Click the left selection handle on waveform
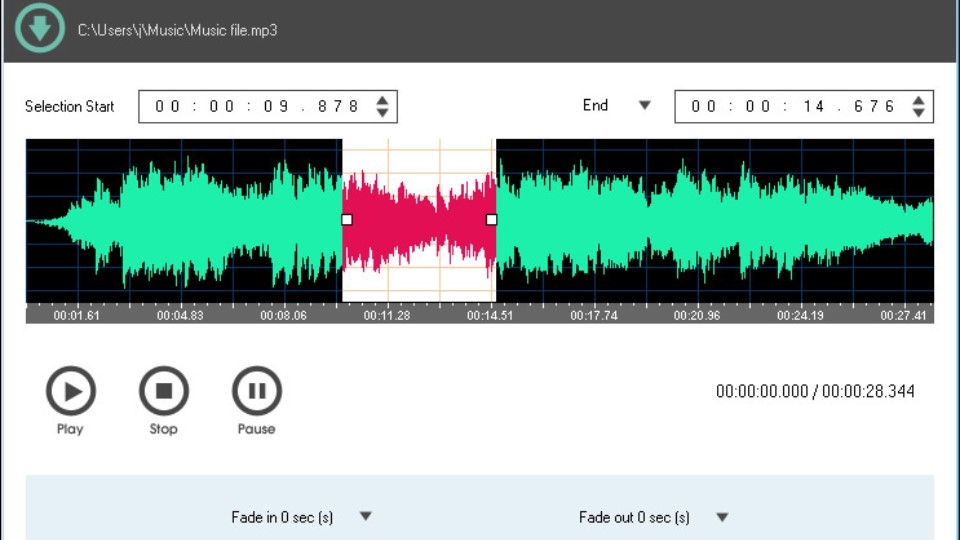 347,219
